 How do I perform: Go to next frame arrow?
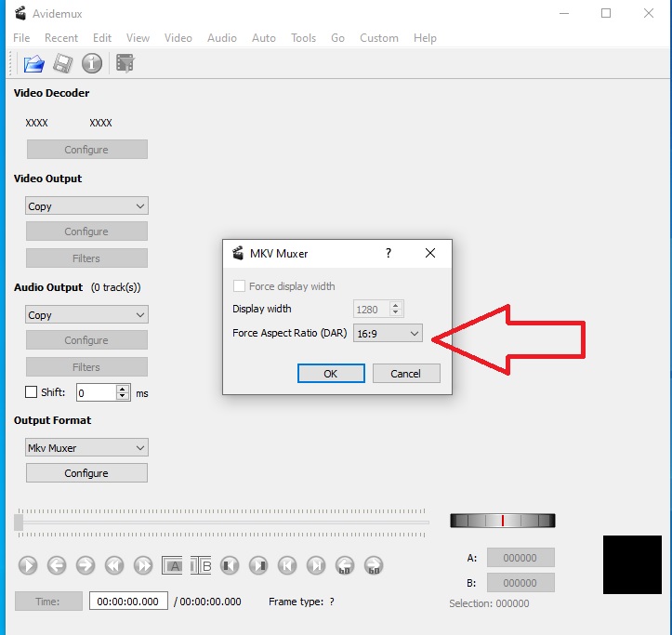point(86,565)
